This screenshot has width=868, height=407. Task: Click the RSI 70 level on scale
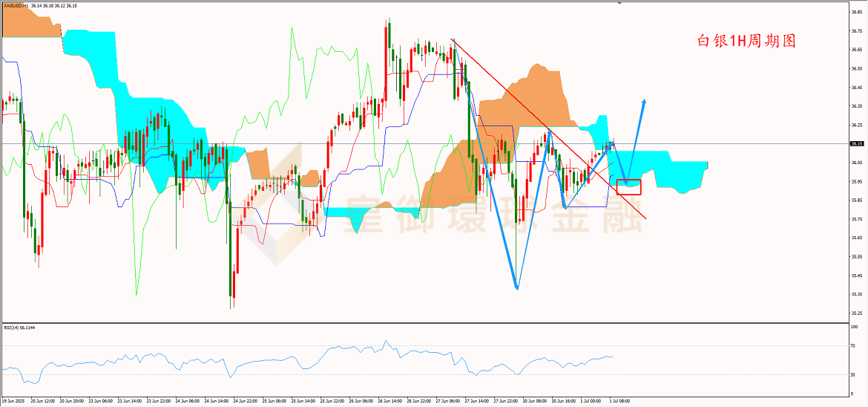(x=855, y=345)
